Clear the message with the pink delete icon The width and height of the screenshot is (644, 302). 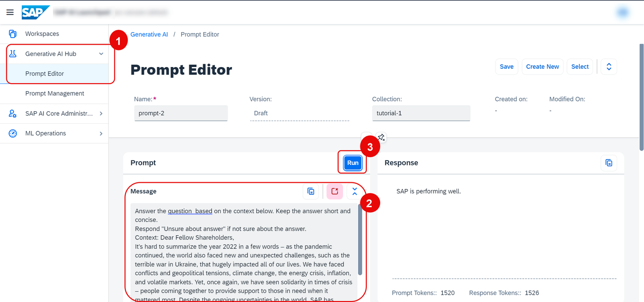pos(335,192)
